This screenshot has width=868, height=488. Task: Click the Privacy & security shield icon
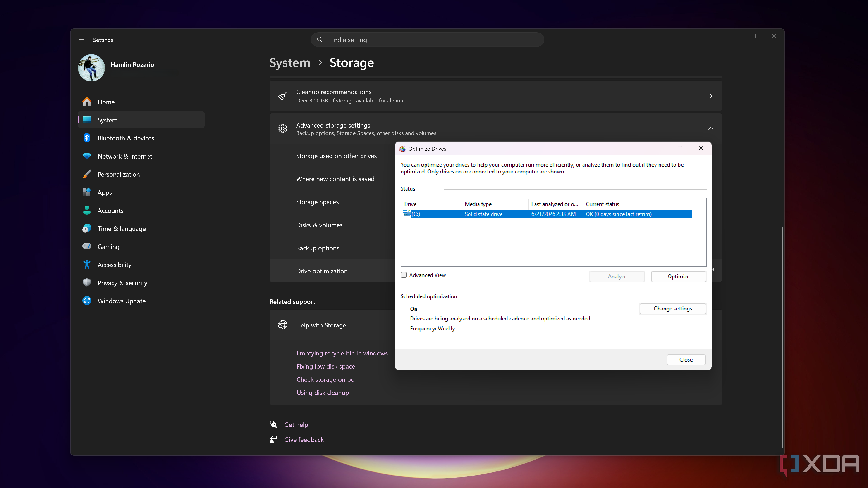[x=87, y=283]
